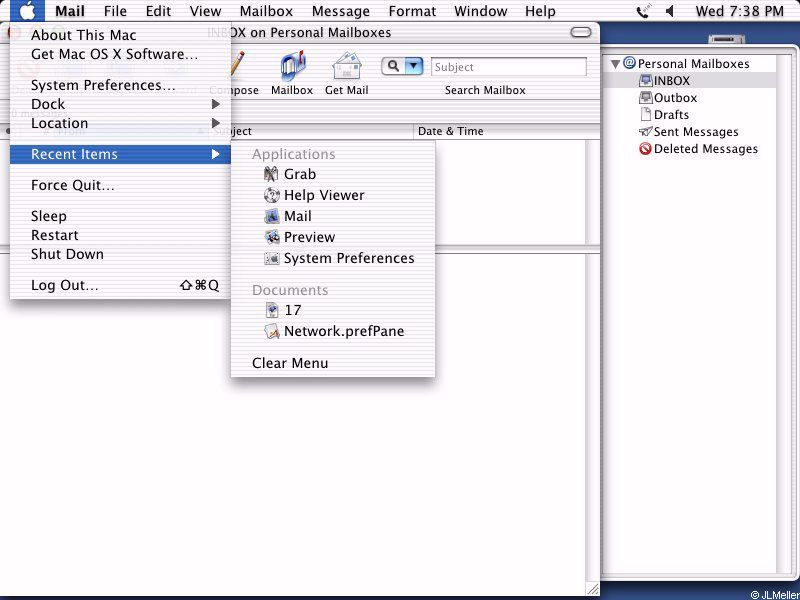The height and width of the screenshot is (600, 800).
Task: Open the Help menu
Action: [x=540, y=11]
